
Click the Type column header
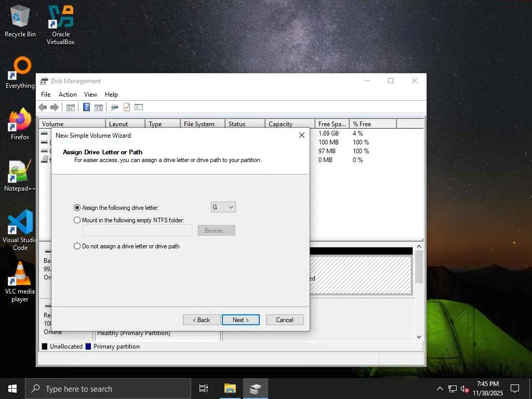click(163, 124)
